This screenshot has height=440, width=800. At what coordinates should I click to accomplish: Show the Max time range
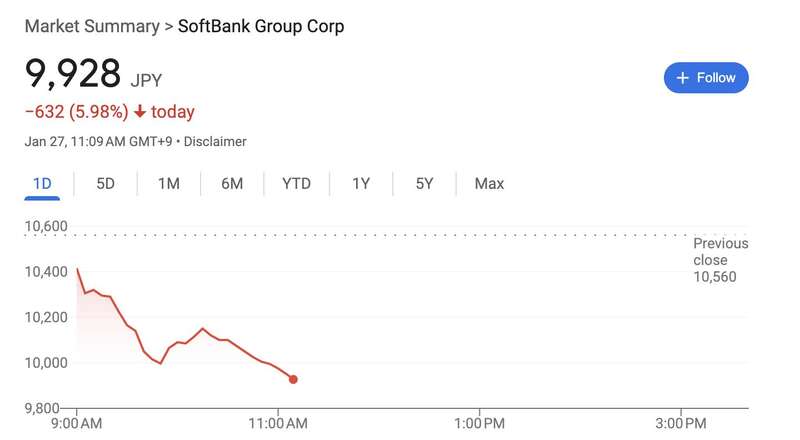coord(489,184)
